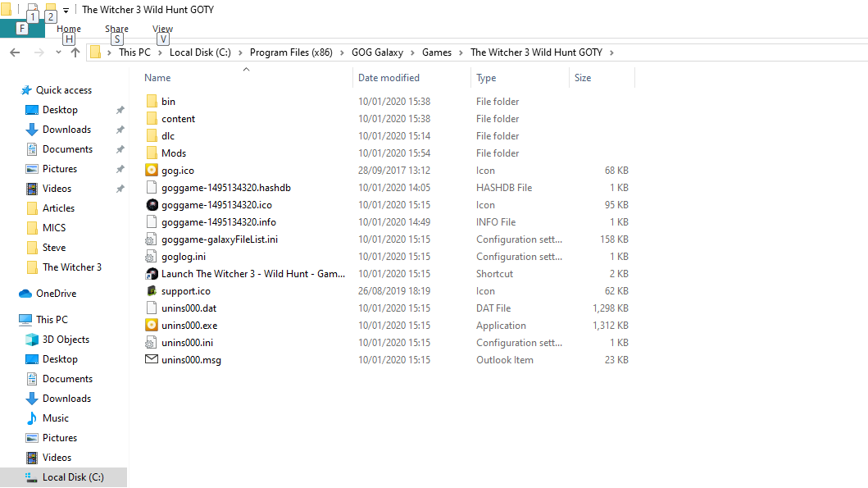Select the goggame-1495134320.ico file icon
This screenshot has width=868, height=488.
coord(152,204)
